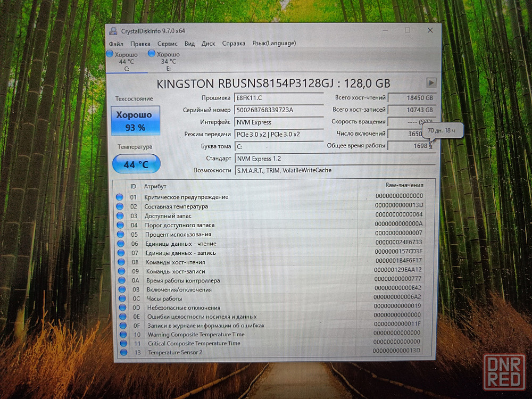
Task: Close the CrystalDiskInfo window
Action: (430, 30)
